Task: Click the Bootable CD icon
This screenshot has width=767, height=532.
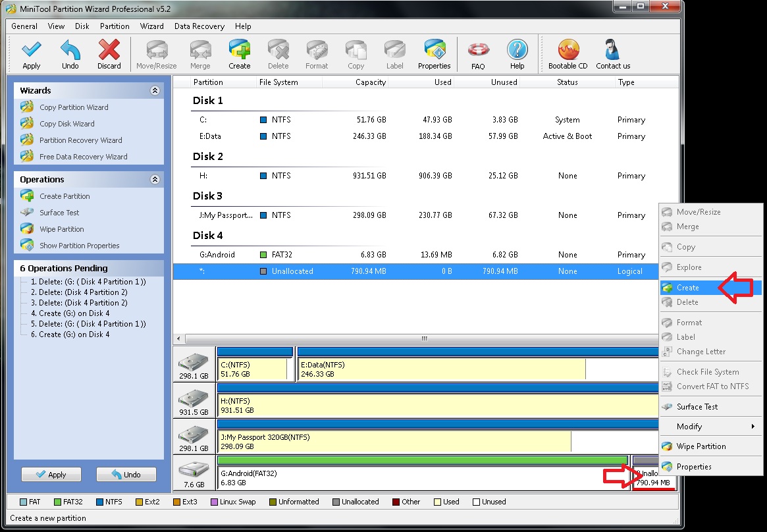Action: pyautogui.click(x=568, y=50)
